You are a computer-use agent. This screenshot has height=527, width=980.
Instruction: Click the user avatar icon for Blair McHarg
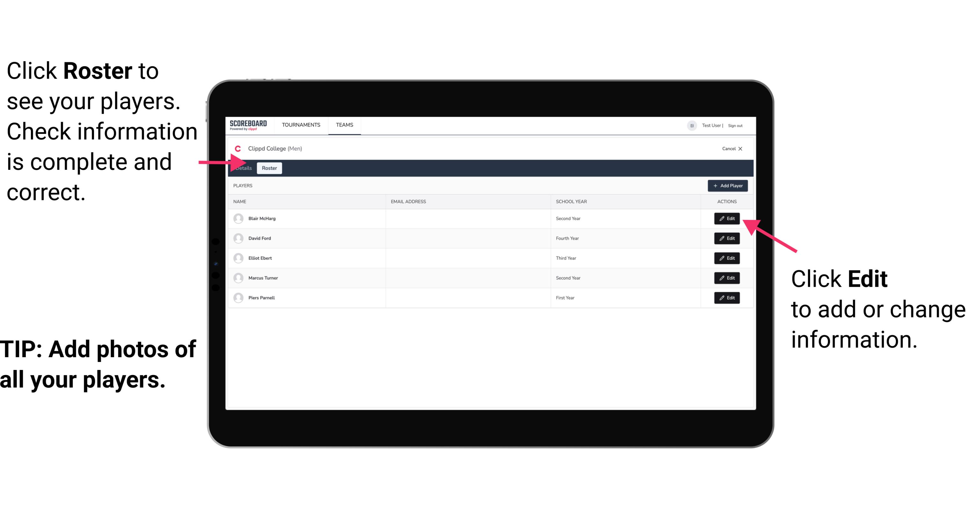point(239,218)
